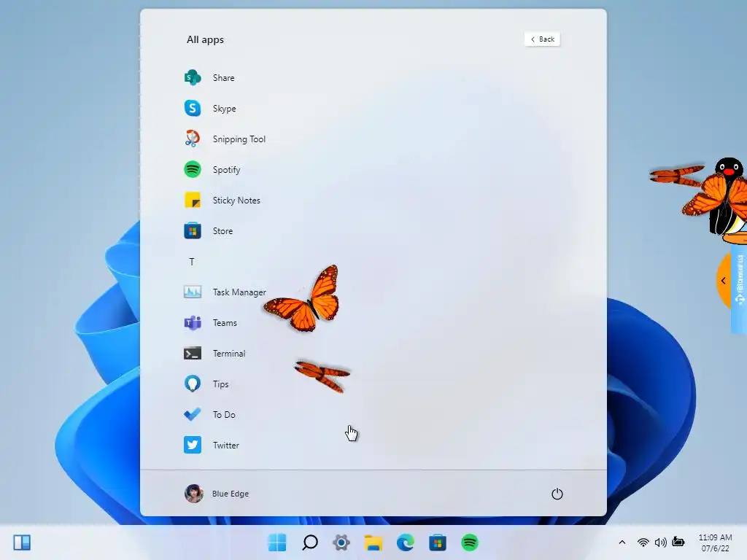
Task: Click the power button in Start menu
Action: (x=557, y=494)
